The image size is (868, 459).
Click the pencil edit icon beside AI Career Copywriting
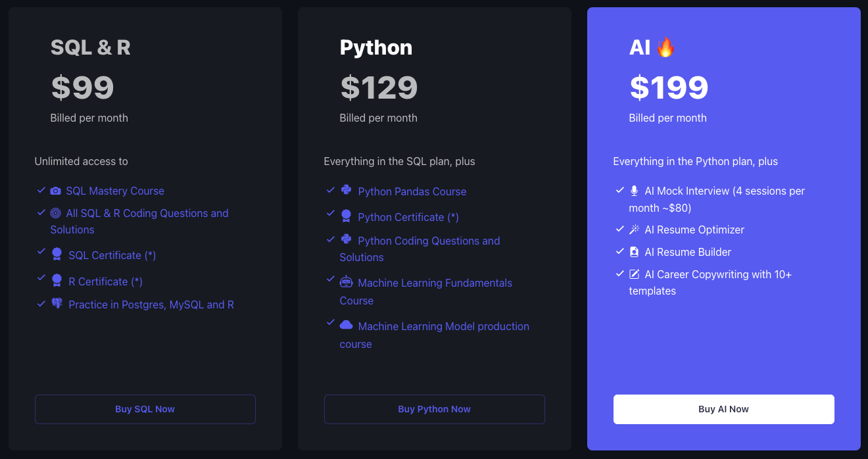coord(635,274)
